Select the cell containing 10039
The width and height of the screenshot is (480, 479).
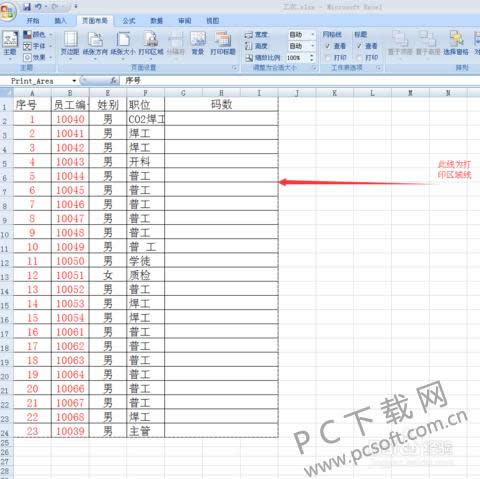point(70,431)
